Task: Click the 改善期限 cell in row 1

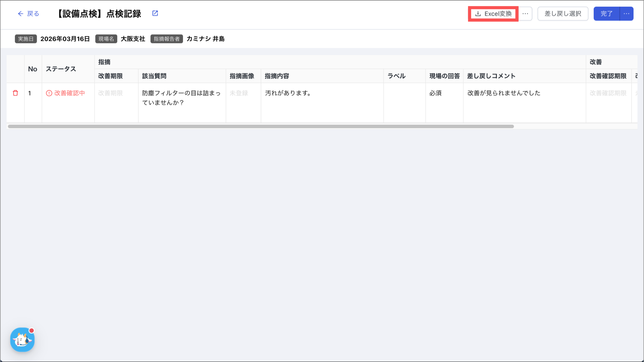Action: [x=110, y=93]
